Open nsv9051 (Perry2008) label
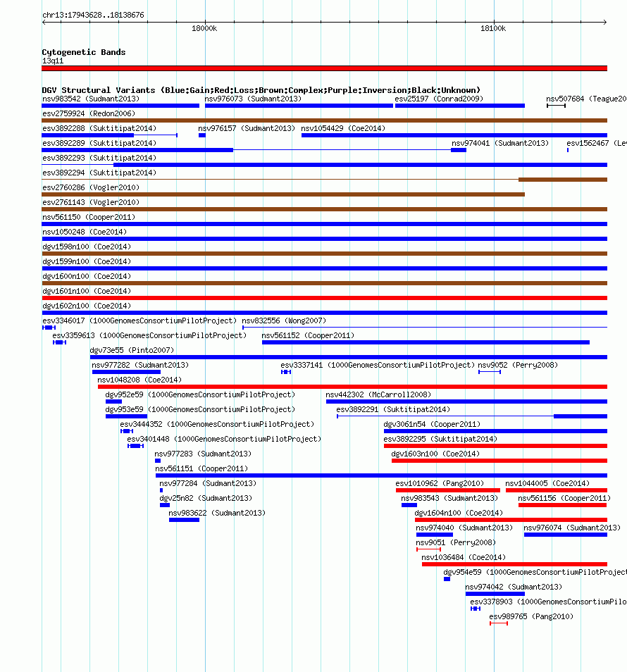627x672 pixels. (x=456, y=542)
